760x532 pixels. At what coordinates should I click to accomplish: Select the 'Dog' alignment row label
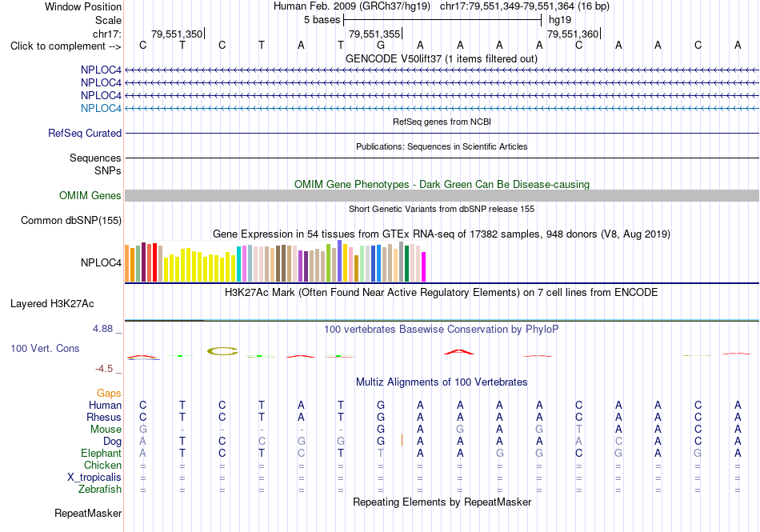pyautogui.click(x=112, y=441)
